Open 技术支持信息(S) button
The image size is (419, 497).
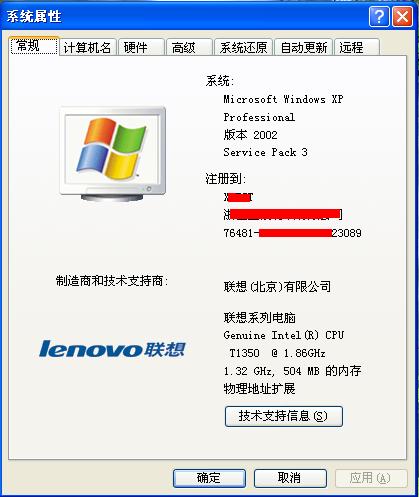284,416
